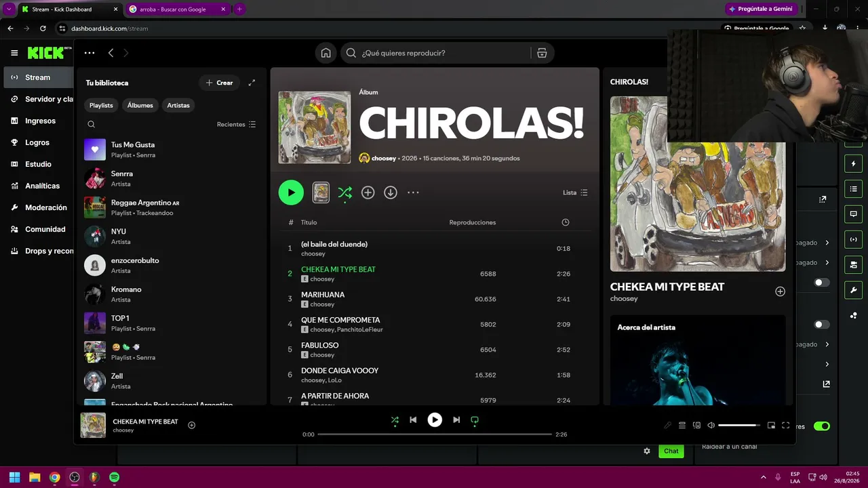Open the Spotify browse icon in search bar
Screen dimensions: 868x488
542,53
